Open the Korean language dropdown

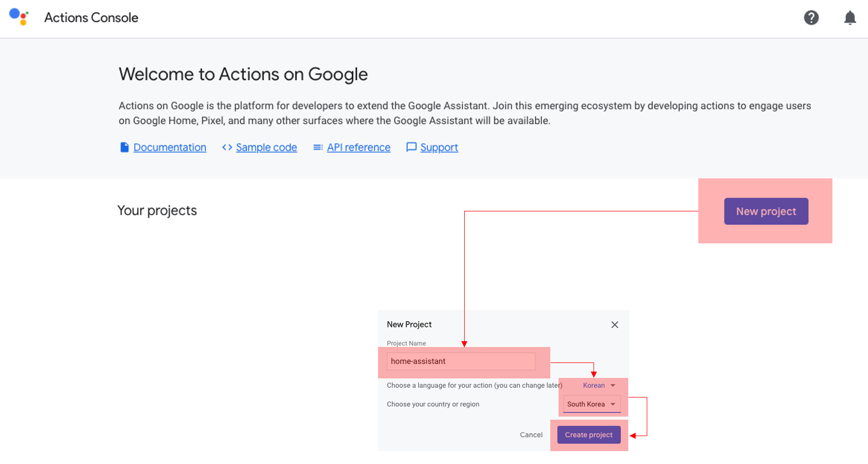[x=599, y=386]
